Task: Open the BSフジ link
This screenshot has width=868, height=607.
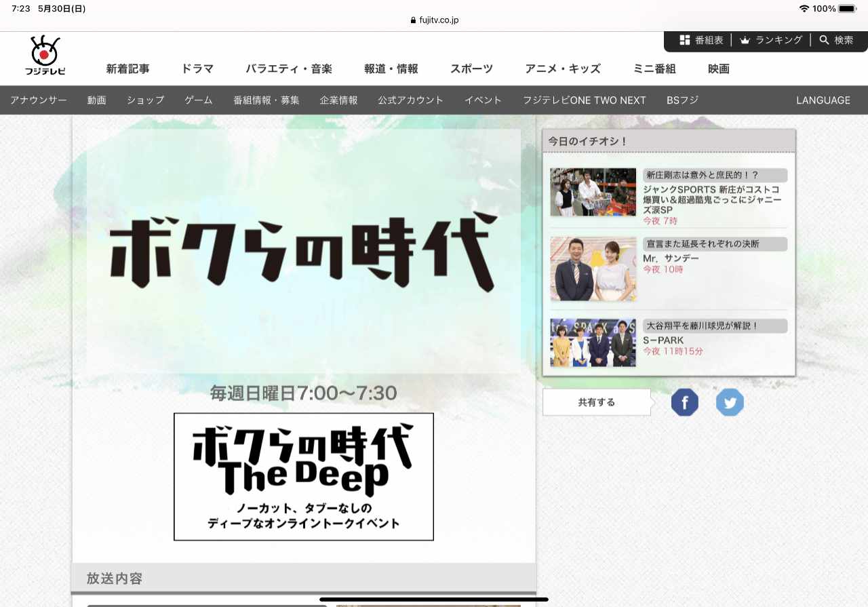Action: (683, 100)
